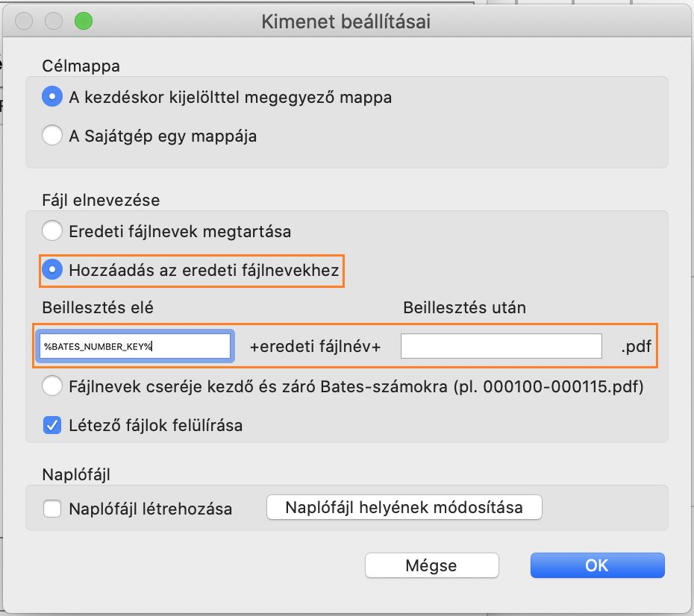
Task: Select "Eredeti fájlnevek megtartása" radio button
Action: 51,231
